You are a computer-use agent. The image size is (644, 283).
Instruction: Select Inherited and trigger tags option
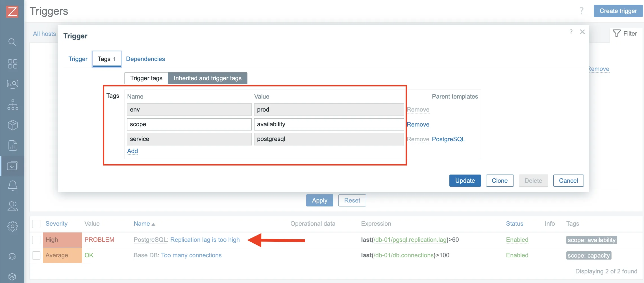(208, 78)
